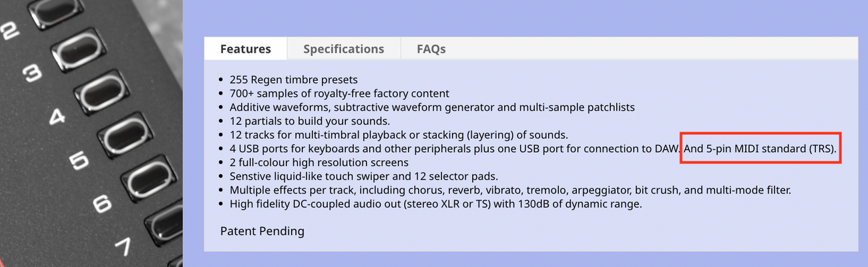Click number 4 label on device photo
Image resolution: width=868 pixels, height=267 pixels.
pyautogui.click(x=57, y=116)
